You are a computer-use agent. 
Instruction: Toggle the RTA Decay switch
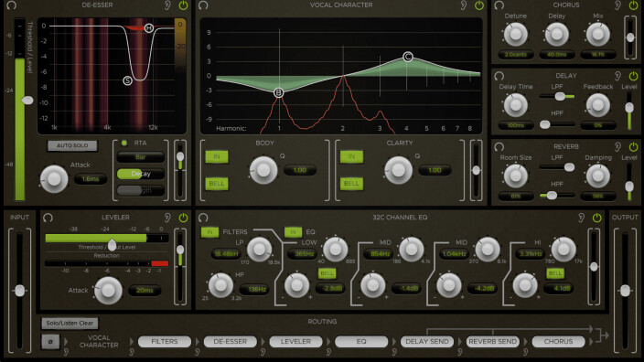point(141,174)
